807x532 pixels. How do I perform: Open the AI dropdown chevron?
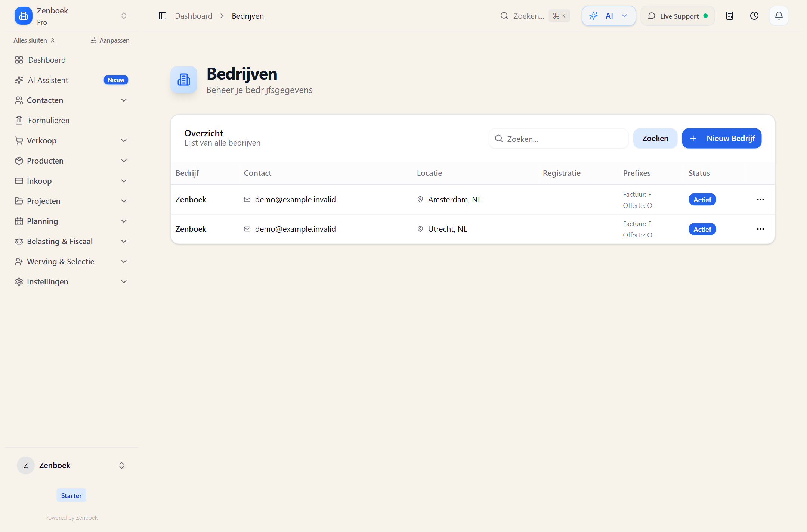coord(624,16)
